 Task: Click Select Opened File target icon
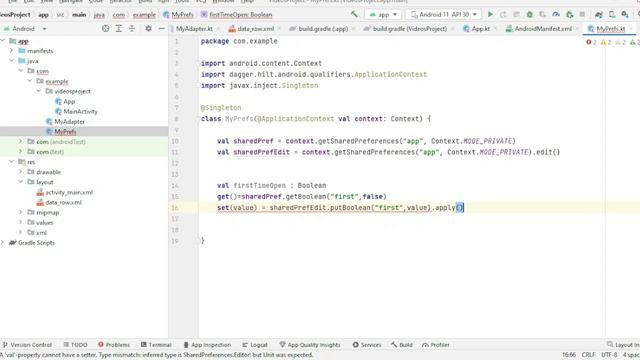point(105,29)
